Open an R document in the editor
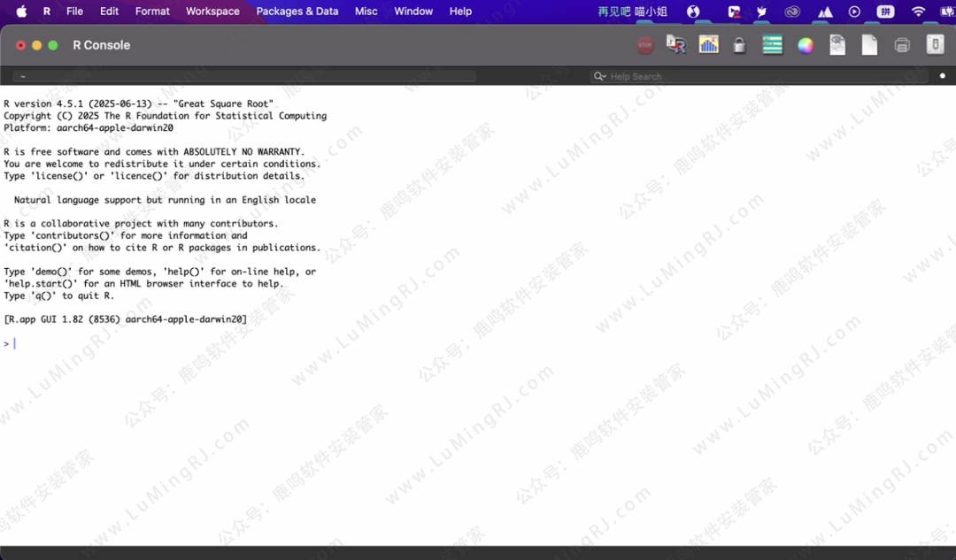Image resolution: width=956 pixels, height=560 pixels. (x=837, y=45)
